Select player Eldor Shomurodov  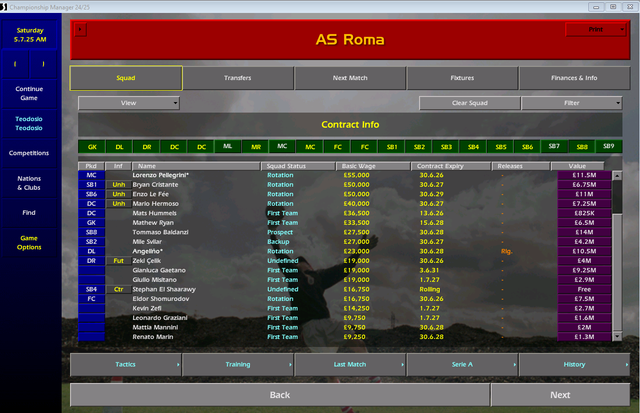tap(161, 299)
